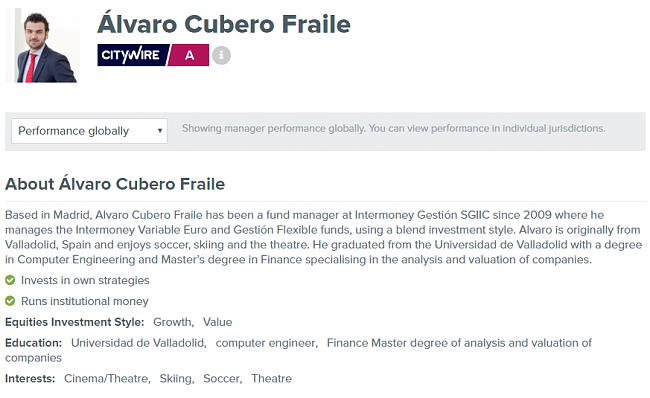Click the Value investment style tag

pyautogui.click(x=217, y=322)
